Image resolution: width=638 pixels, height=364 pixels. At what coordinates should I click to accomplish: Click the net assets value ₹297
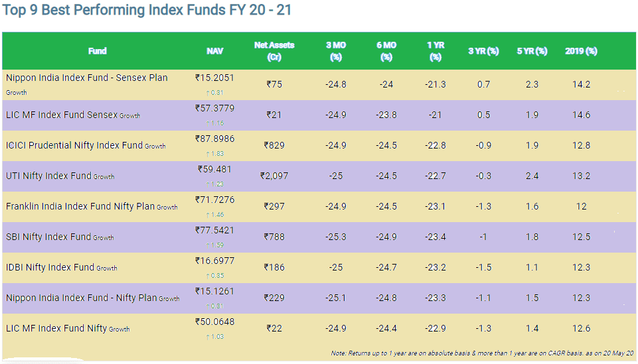(274, 206)
